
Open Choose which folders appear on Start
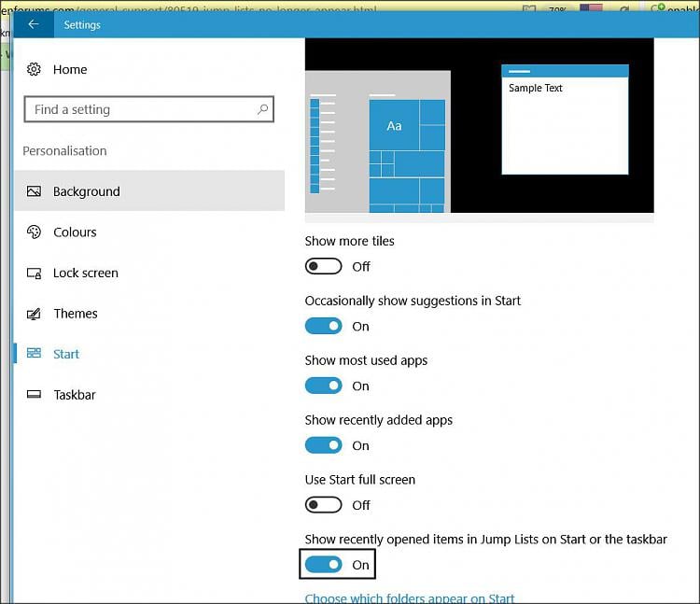pos(410,597)
